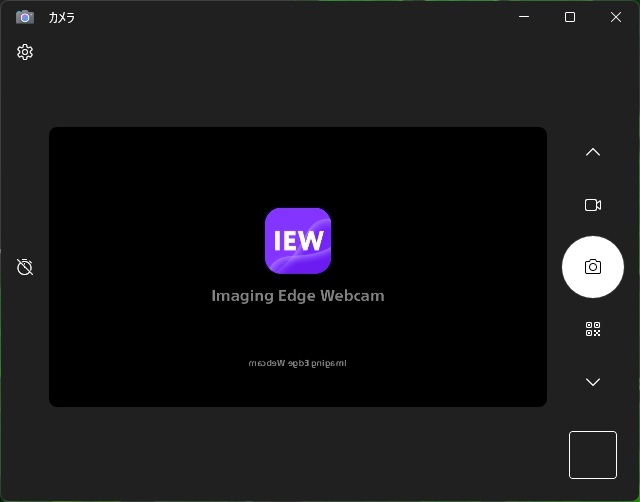Close the Camera app window
The width and height of the screenshot is (640, 502).
pyautogui.click(x=616, y=17)
